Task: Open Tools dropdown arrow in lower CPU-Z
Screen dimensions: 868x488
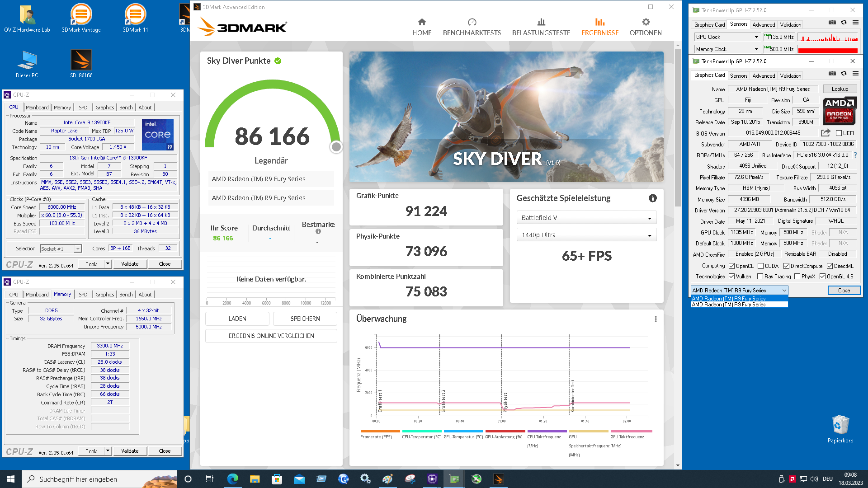Action: point(108,451)
